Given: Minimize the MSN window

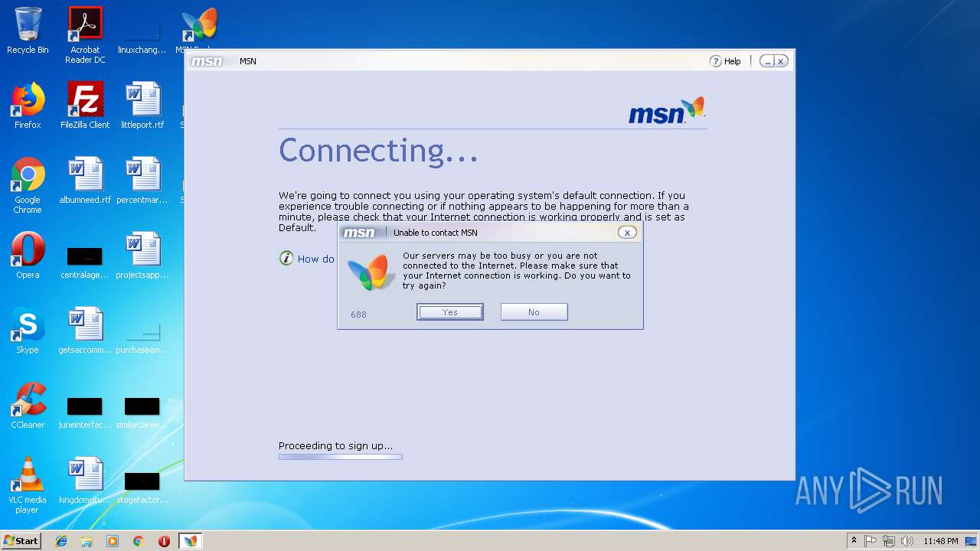Looking at the screenshot, I should click(x=766, y=61).
